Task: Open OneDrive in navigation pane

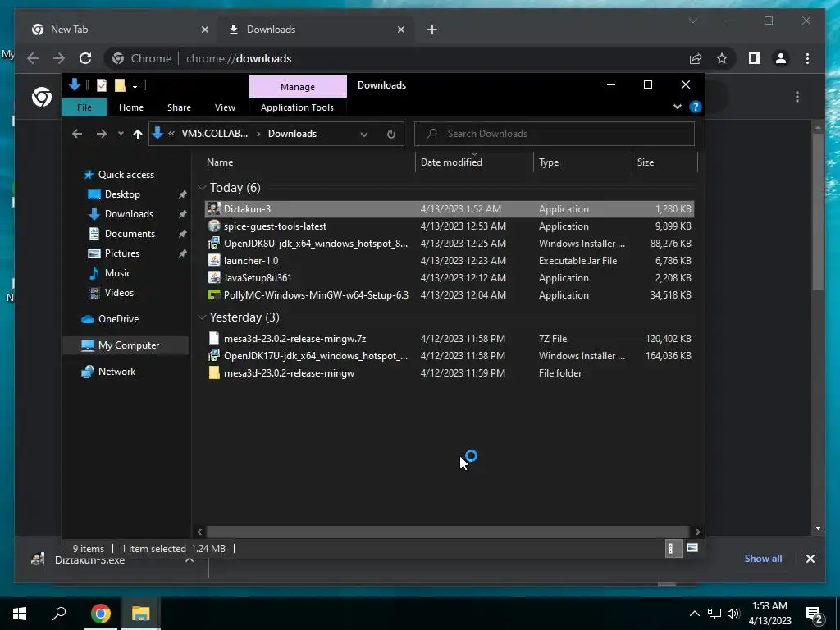Action: (118, 319)
